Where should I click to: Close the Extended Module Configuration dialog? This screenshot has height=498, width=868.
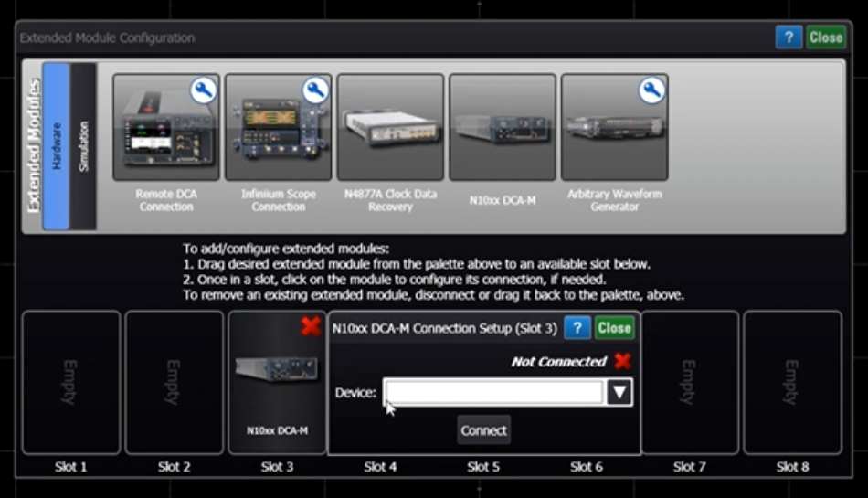[825, 37]
